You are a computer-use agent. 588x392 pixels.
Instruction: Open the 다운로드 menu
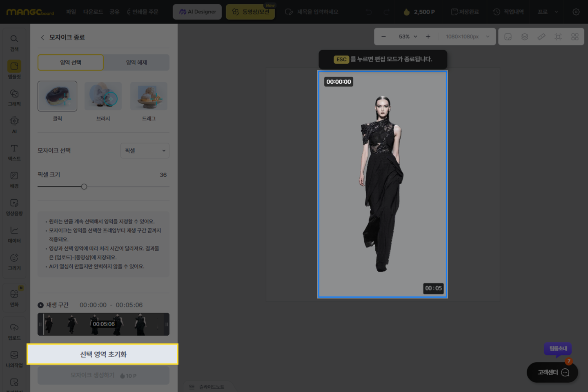click(x=93, y=12)
